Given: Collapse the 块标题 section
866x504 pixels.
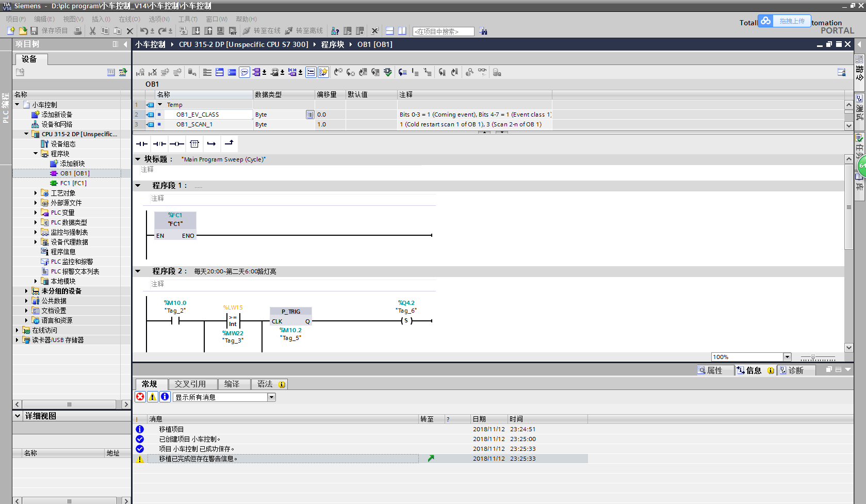Looking at the screenshot, I should coord(138,159).
